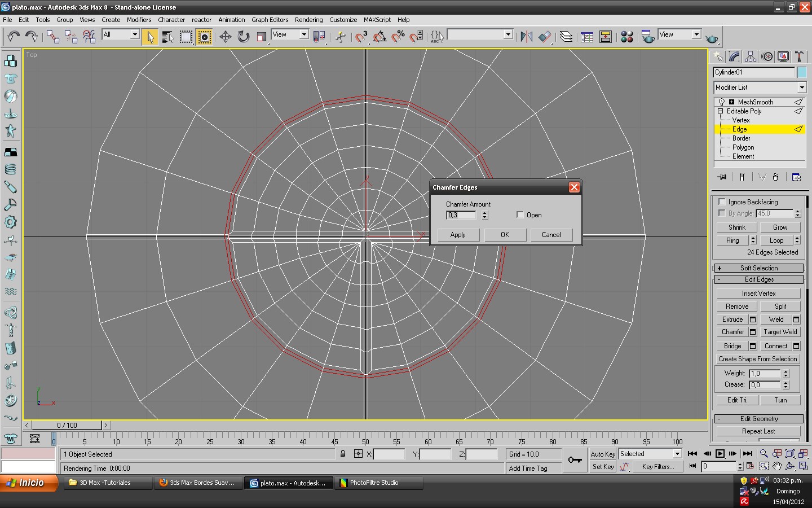Open the selection filter All dropdown

coord(120,34)
